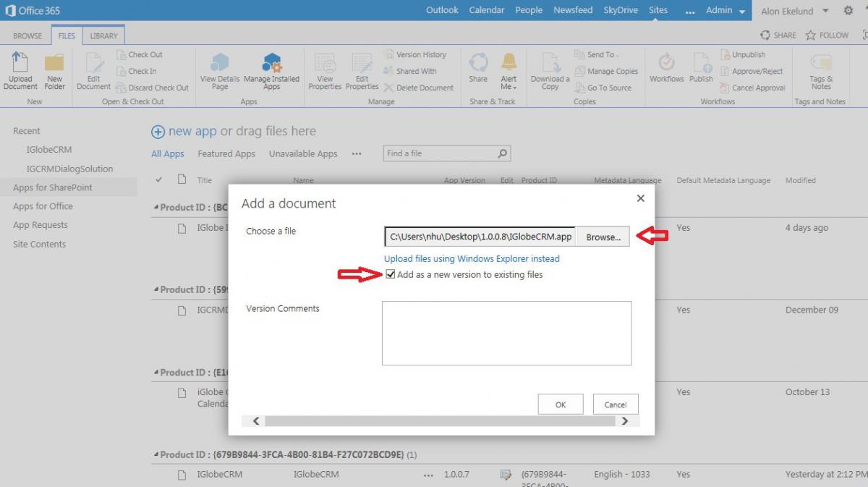
Task: Close the Add a document dialog
Action: (x=640, y=198)
